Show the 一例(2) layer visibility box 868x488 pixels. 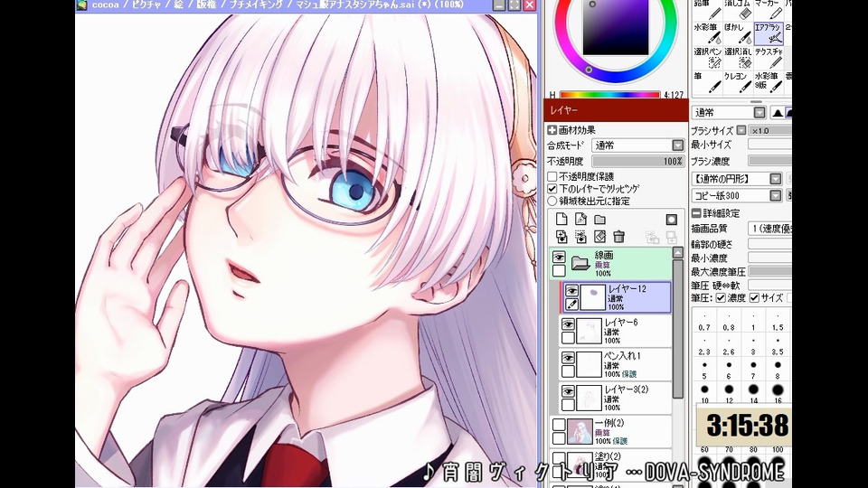[x=559, y=425]
